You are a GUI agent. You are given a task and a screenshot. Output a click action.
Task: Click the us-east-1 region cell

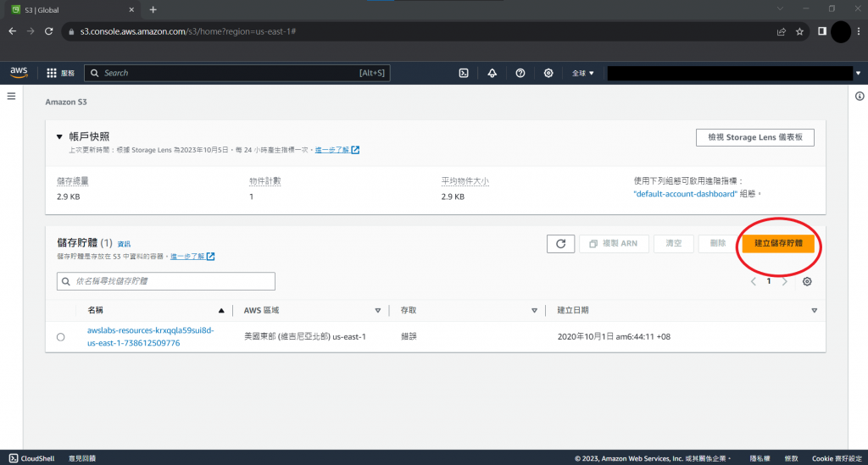coord(305,337)
